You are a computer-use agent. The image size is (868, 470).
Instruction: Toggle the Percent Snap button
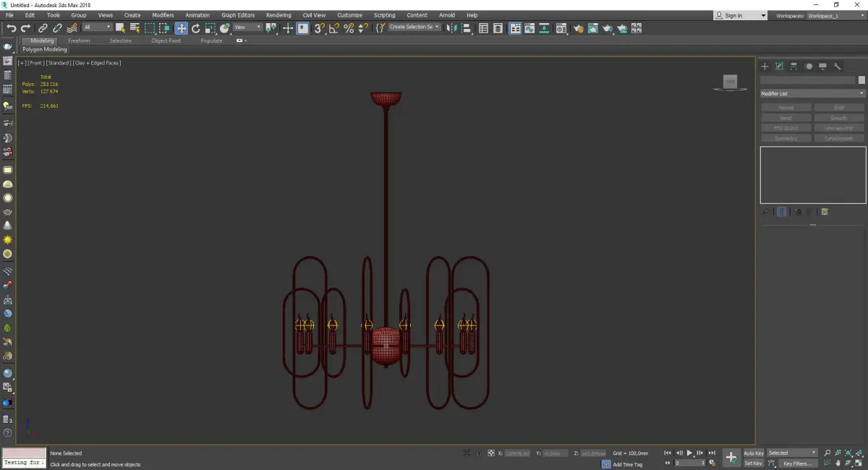tap(349, 28)
